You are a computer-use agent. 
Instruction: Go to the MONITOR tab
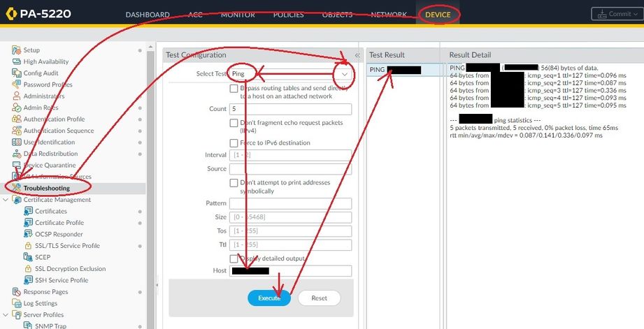click(238, 15)
